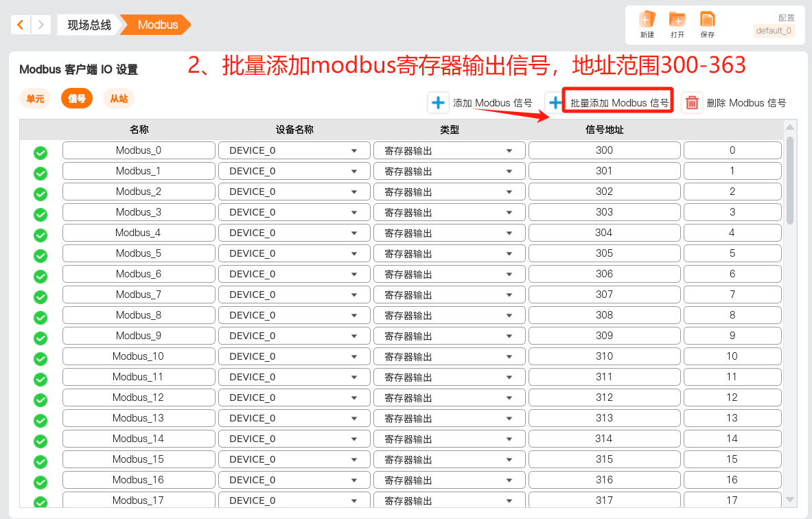The width and height of the screenshot is (812, 519).
Task: Open device dropdown for Modbus_12
Action: [x=294, y=397]
